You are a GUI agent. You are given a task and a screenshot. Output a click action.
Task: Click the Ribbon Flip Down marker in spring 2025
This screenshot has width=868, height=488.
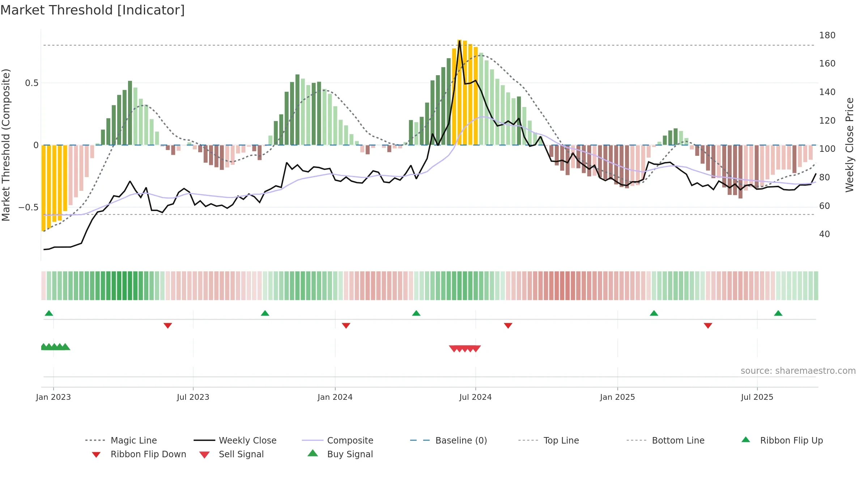click(x=708, y=326)
